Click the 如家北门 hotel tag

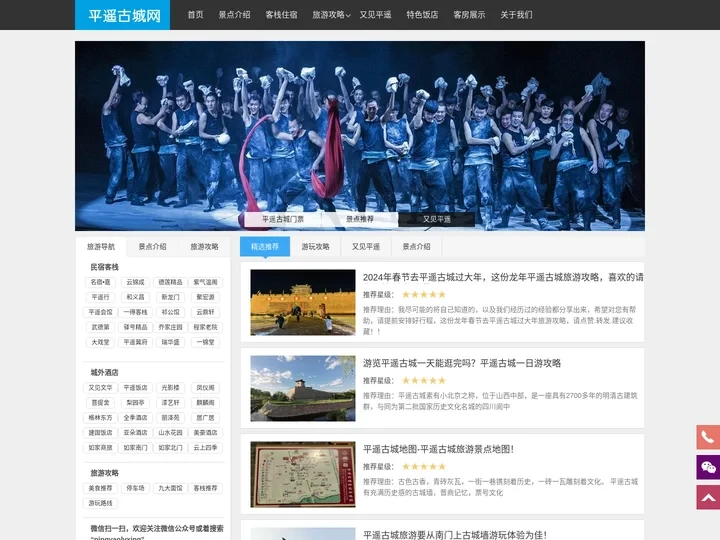170,448
